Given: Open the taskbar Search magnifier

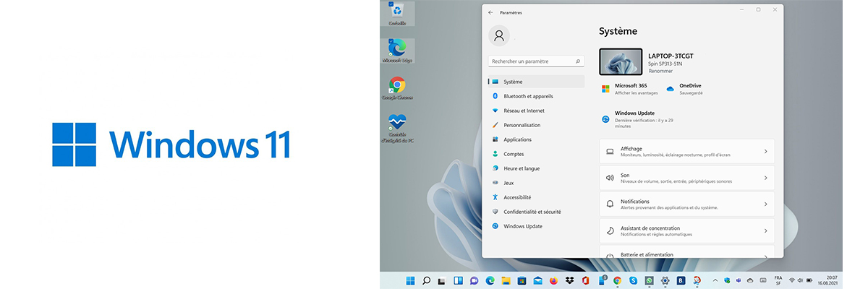Looking at the screenshot, I should coord(426,280).
